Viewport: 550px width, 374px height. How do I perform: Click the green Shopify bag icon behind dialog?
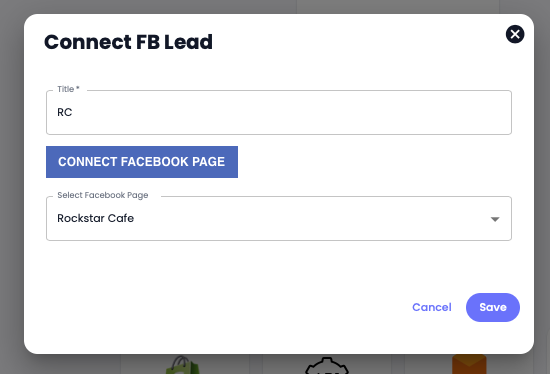coord(182,365)
